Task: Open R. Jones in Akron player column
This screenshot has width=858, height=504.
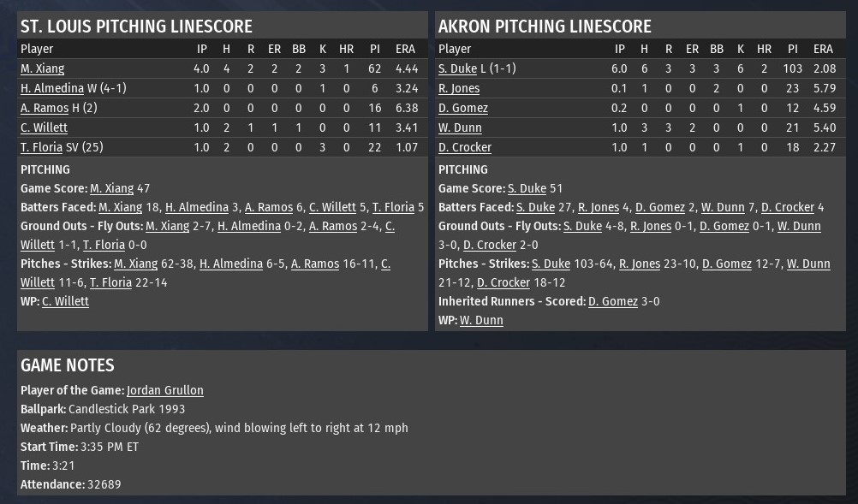Action: click(x=459, y=88)
